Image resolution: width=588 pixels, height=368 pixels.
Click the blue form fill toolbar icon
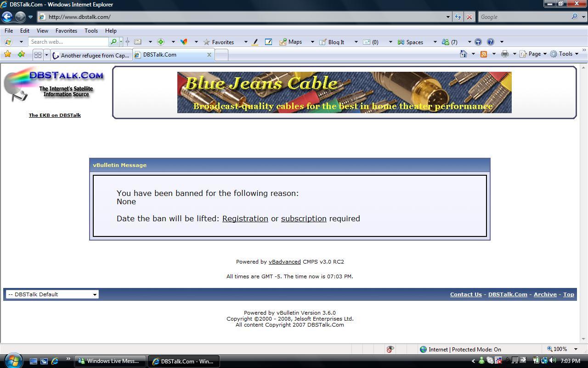point(269,42)
